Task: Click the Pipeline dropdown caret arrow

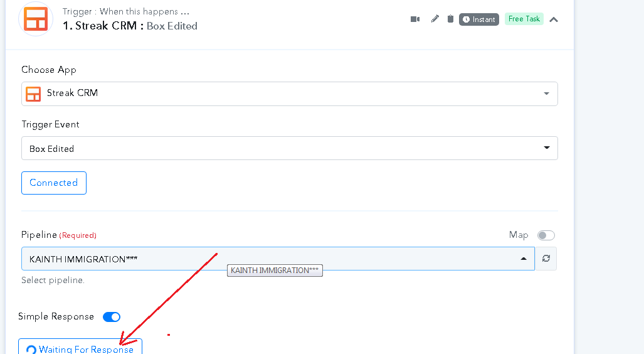Action: coord(524,259)
